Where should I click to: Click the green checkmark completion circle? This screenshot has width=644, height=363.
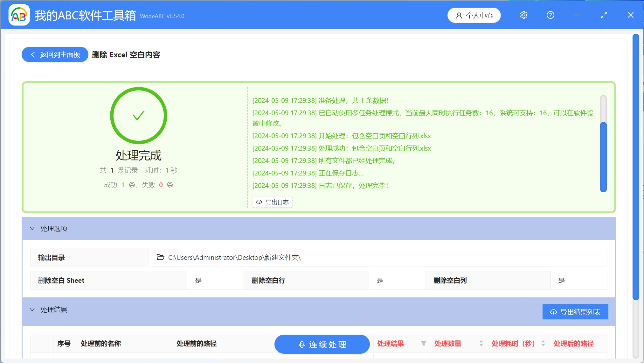(138, 116)
